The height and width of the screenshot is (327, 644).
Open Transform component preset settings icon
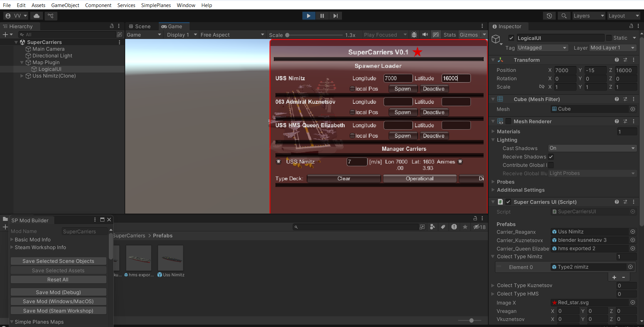(625, 60)
